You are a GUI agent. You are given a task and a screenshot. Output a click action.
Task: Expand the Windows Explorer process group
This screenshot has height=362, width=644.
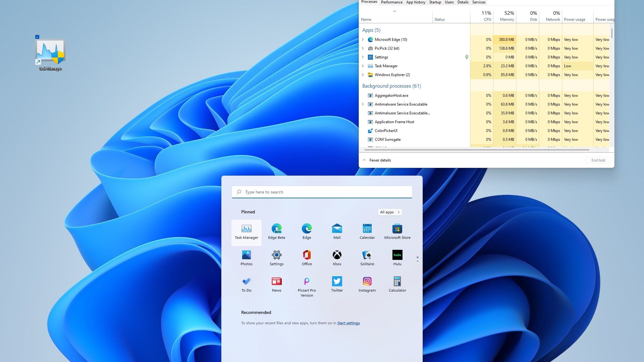coord(363,75)
